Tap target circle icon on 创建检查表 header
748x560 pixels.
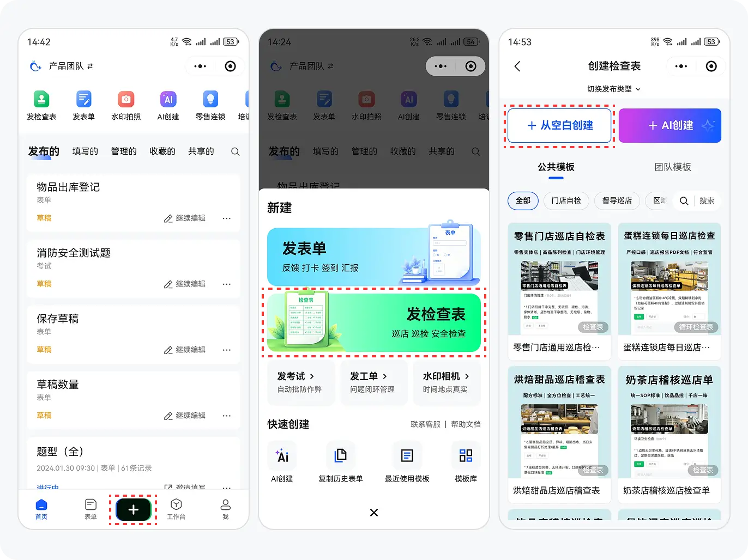tap(711, 66)
